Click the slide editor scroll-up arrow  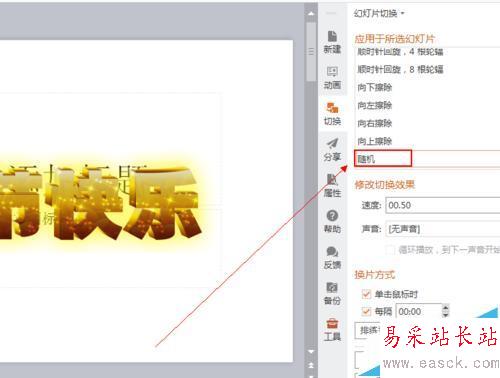(311, 14)
